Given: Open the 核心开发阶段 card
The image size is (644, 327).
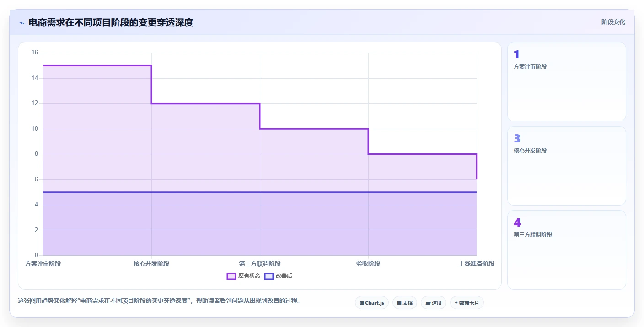Looking at the screenshot, I should click(567, 166).
